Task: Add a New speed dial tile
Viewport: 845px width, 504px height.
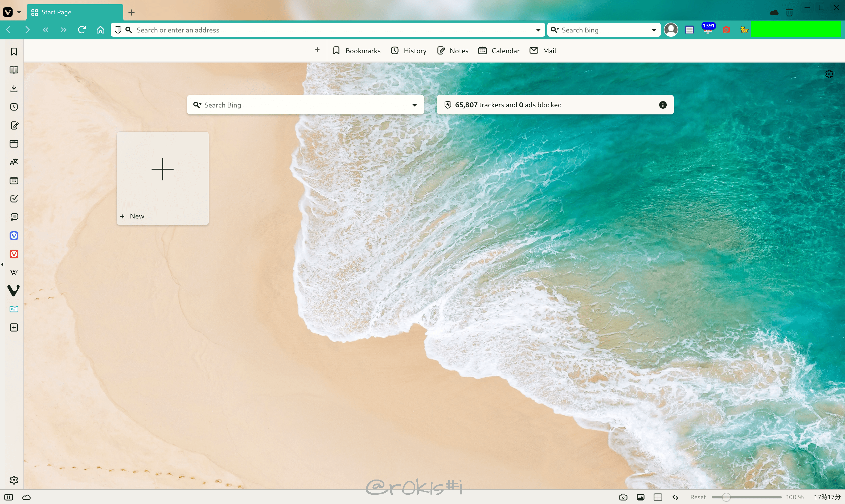Action: click(x=163, y=178)
